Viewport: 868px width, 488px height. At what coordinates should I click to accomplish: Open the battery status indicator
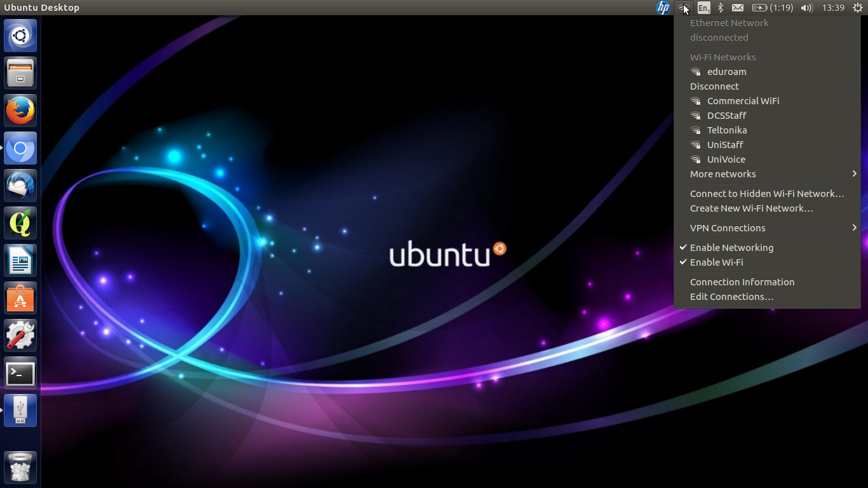click(772, 8)
